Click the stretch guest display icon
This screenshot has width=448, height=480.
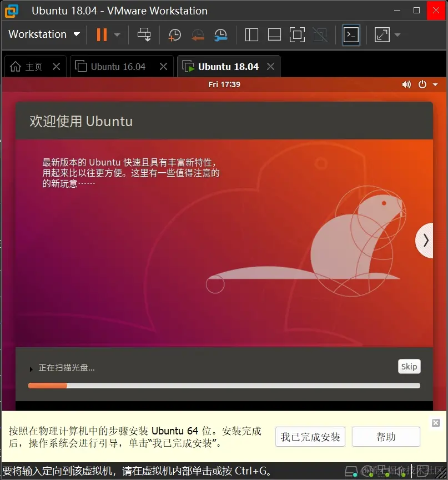click(382, 34)
